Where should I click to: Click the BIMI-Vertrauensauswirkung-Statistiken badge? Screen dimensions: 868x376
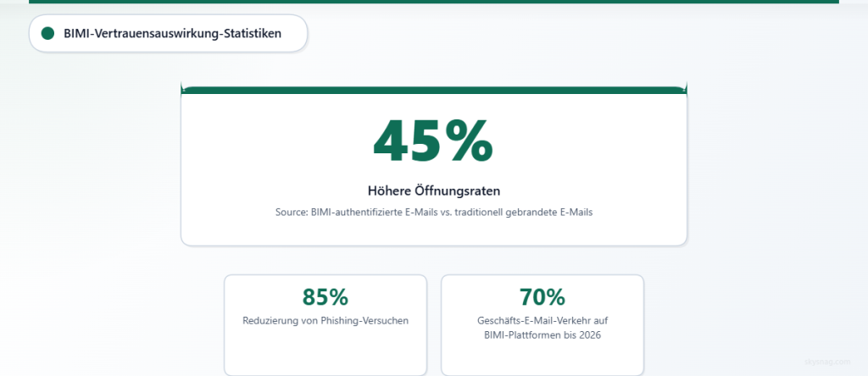[x=169, y=34]
